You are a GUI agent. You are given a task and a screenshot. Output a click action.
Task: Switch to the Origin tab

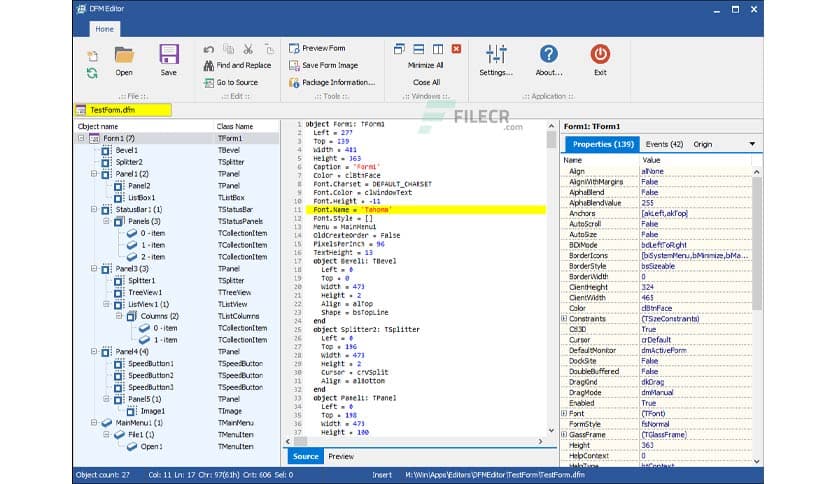tap(703, 144)
